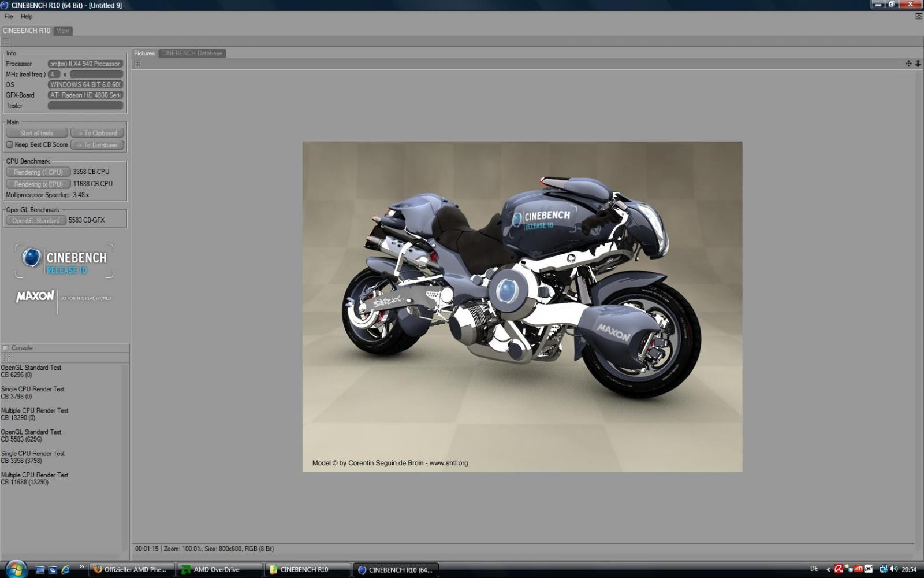The height and width of the screenshot is (578, 924).
Task: Click the zoom down-arrow view icon
Action: pos(918,64)
